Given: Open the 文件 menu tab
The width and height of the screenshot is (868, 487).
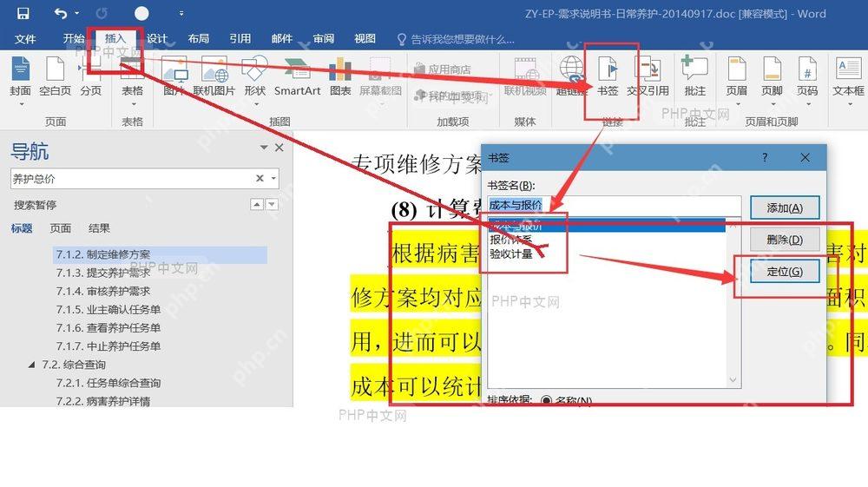Looking at the screenshot, I should pyautogui.click(x=25, y=39).
